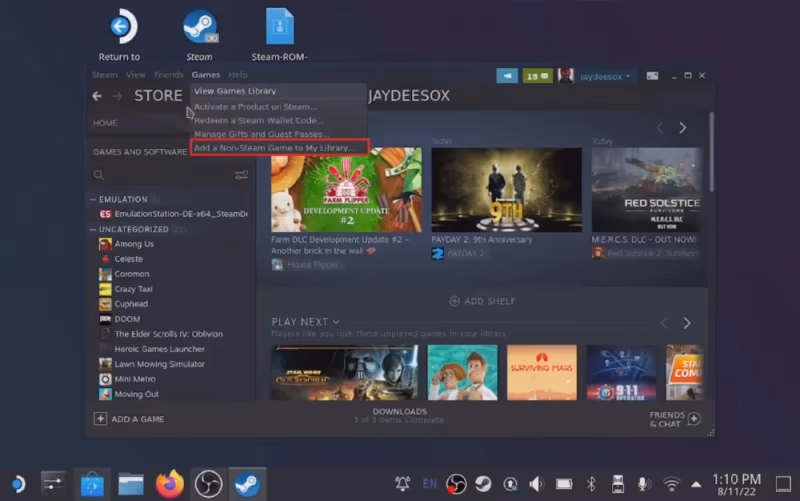Image resolution: width=800 pixels, height=501 pixels.
Task: Open the Friends menu
Action: tap(168, 75)
